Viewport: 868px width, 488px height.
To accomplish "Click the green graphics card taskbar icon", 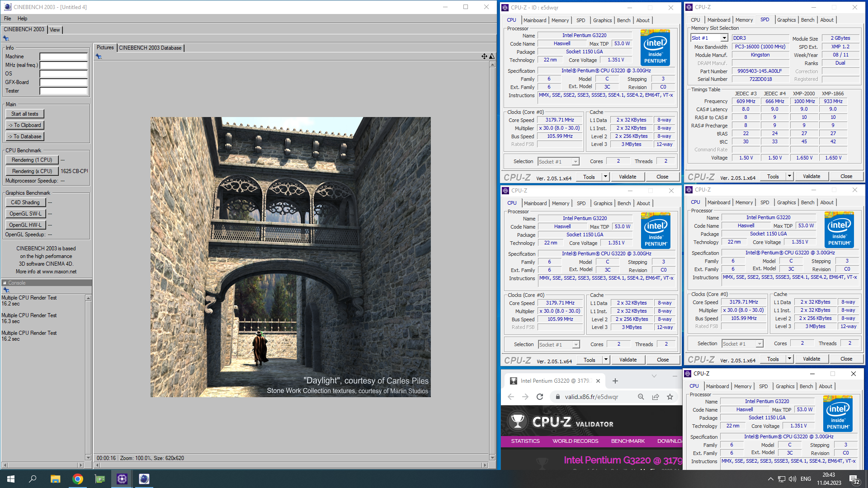I will (x=100, y=479).
